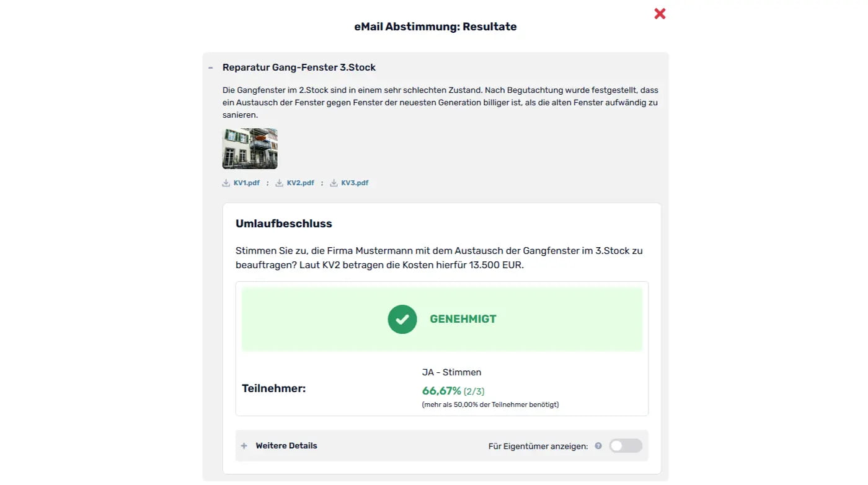Click the KV1.pdf download icon

click(226, 183)
